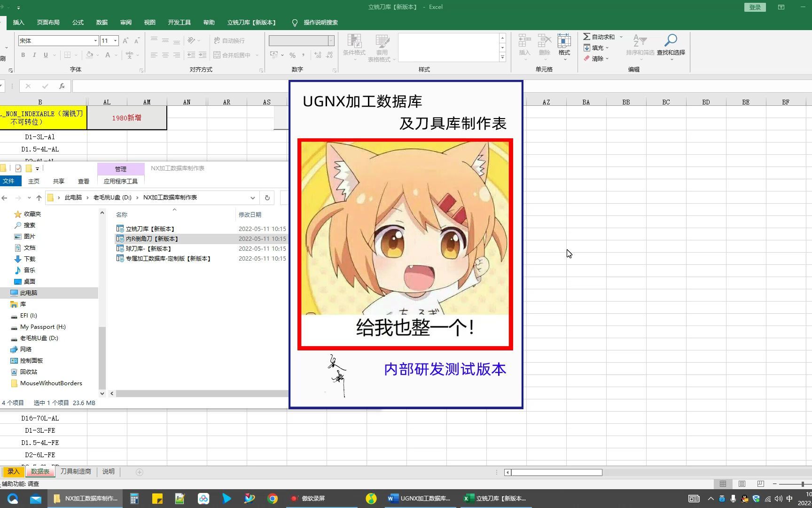The image size is (812, 508).
Task: Select file 内R倒角刀【新版本】 in Explorer
Action: pos(152,238)
